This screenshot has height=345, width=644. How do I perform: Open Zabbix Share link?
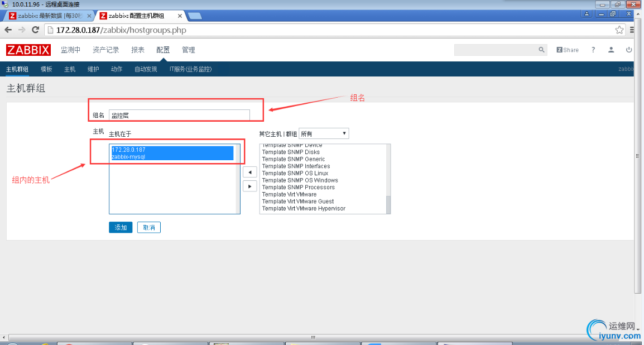coord(568,50)
